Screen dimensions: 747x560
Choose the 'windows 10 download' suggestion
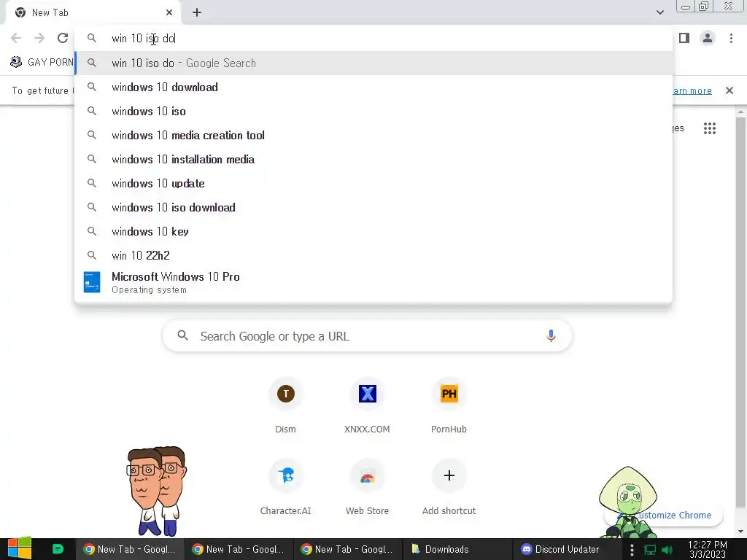point(373,87)
